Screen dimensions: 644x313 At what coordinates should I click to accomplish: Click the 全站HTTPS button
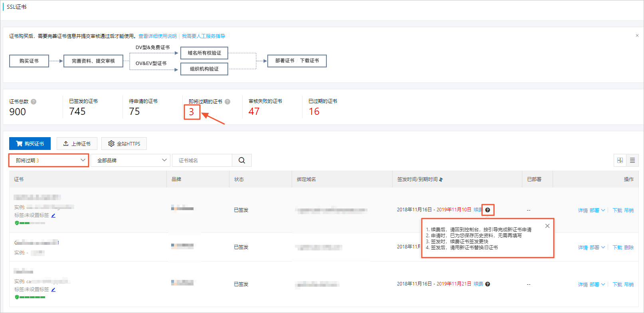pos(124,144)
